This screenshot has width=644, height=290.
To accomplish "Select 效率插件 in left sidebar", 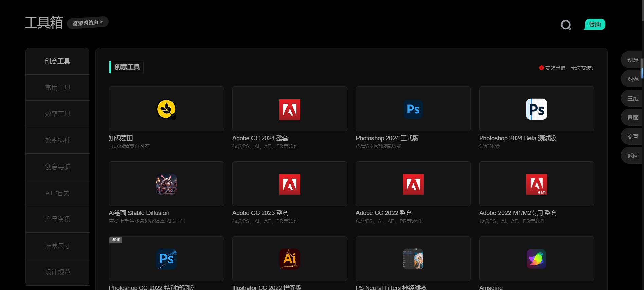I will (57, 140).
